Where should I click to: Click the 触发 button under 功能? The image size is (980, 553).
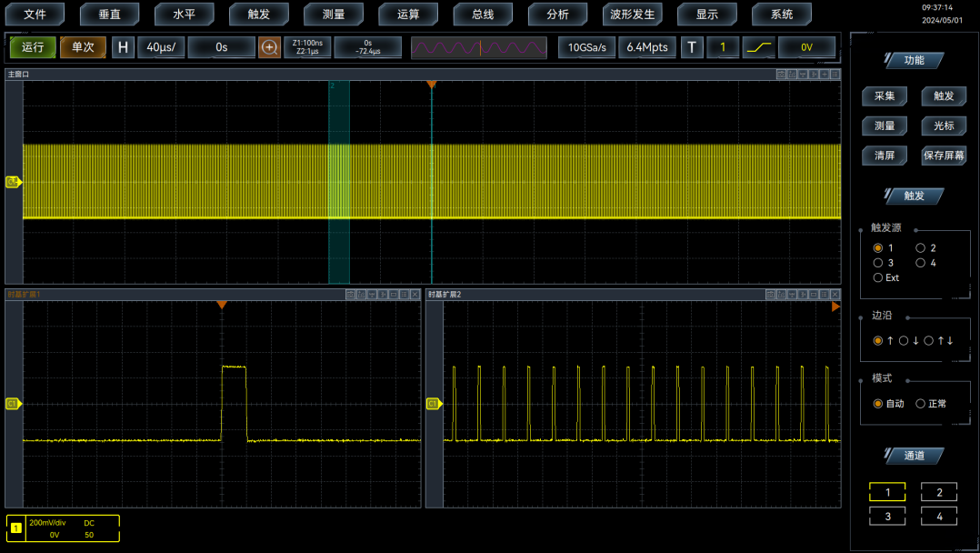pos(944,96)
